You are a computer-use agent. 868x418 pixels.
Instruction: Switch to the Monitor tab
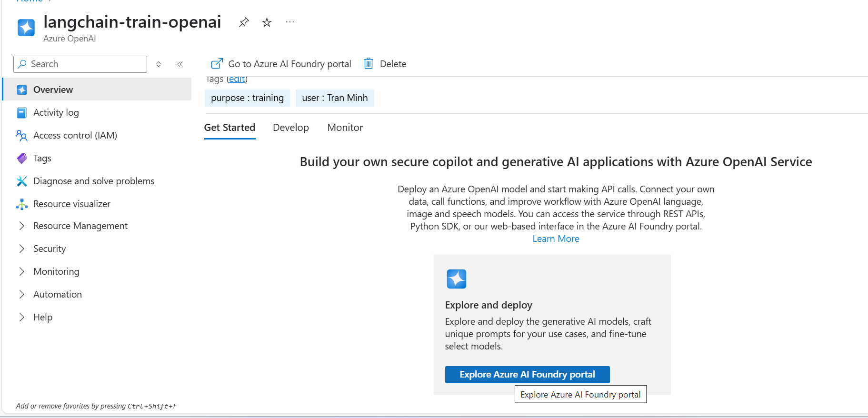click(345, 128)
